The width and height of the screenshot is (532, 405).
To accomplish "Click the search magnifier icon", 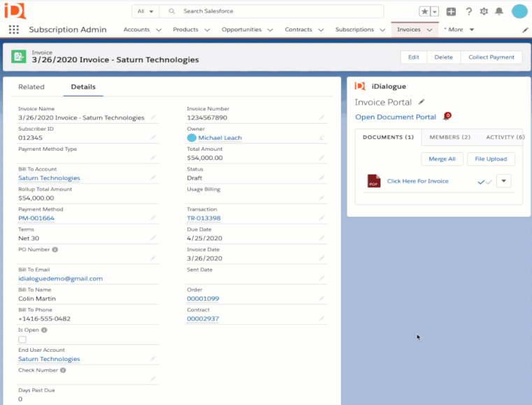I will point(172,11).
